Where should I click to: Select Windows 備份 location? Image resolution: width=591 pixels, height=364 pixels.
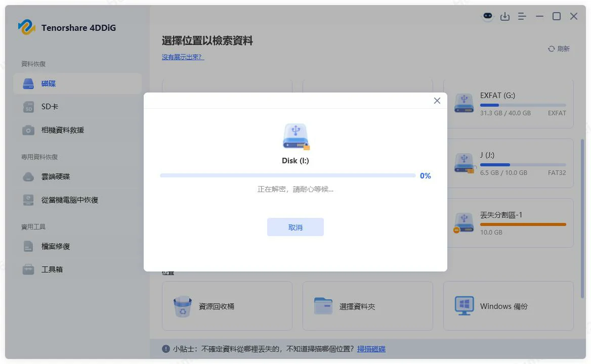pos(509,306)
